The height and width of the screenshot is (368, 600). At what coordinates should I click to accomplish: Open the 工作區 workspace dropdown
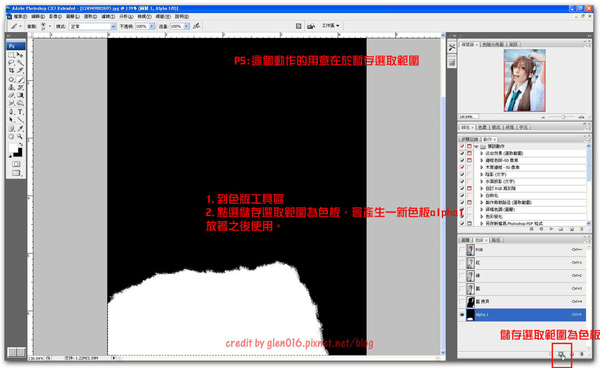(331, 26)
